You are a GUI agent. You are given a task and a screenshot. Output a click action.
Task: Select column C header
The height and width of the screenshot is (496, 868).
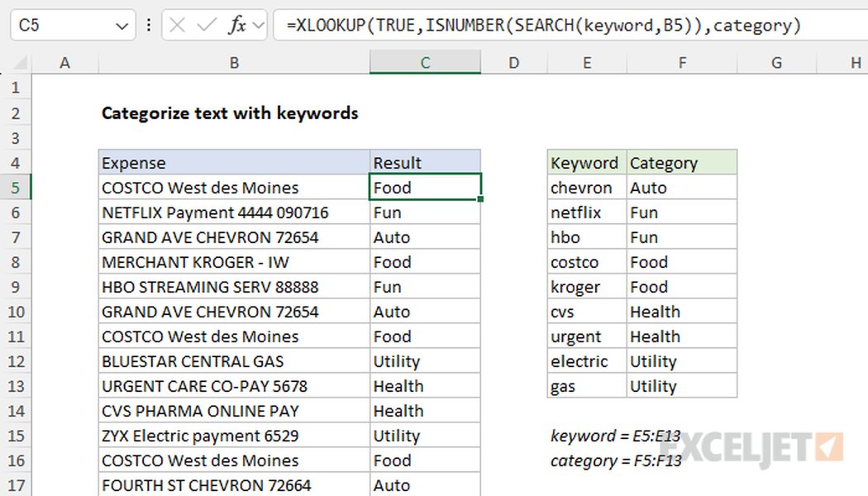(425, 63)
